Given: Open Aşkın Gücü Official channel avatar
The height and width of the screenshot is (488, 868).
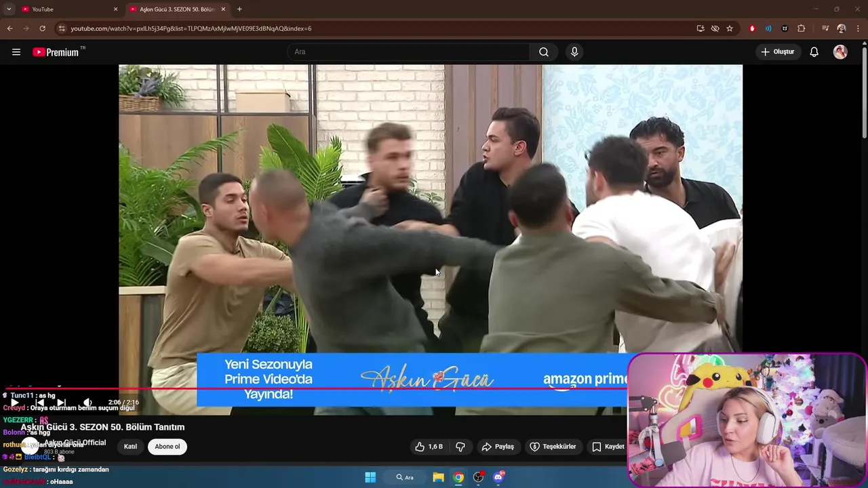Looking at the screenshot, I should coord(28,446).
